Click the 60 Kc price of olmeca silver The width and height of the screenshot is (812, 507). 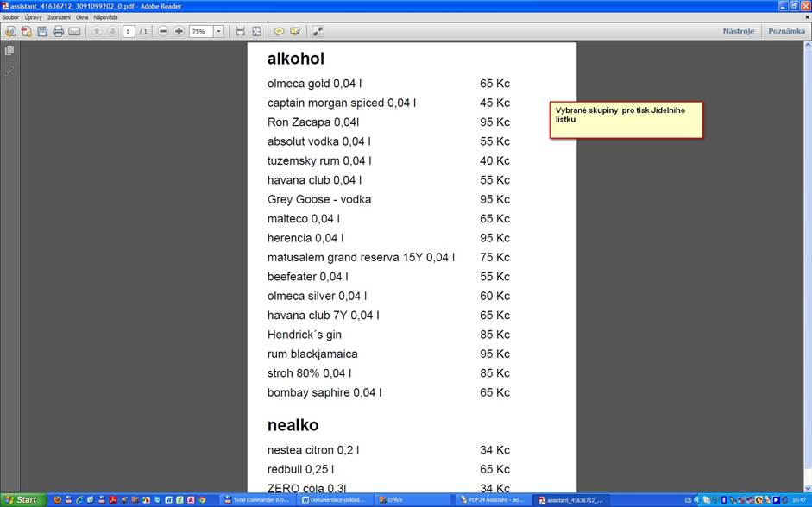[494, 296]
